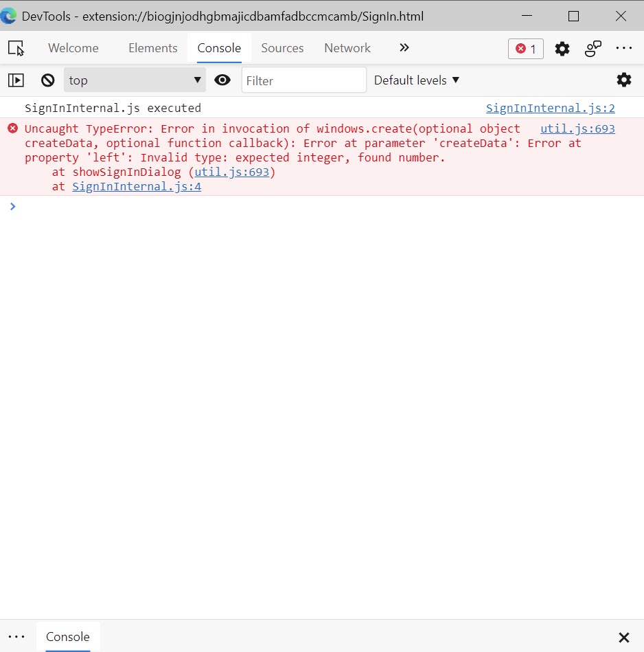Close the bottom drawer with the X

[623, 638]
